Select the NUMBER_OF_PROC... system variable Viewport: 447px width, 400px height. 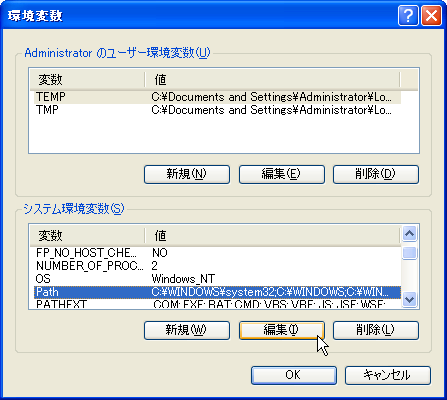[x=217, y=266]
